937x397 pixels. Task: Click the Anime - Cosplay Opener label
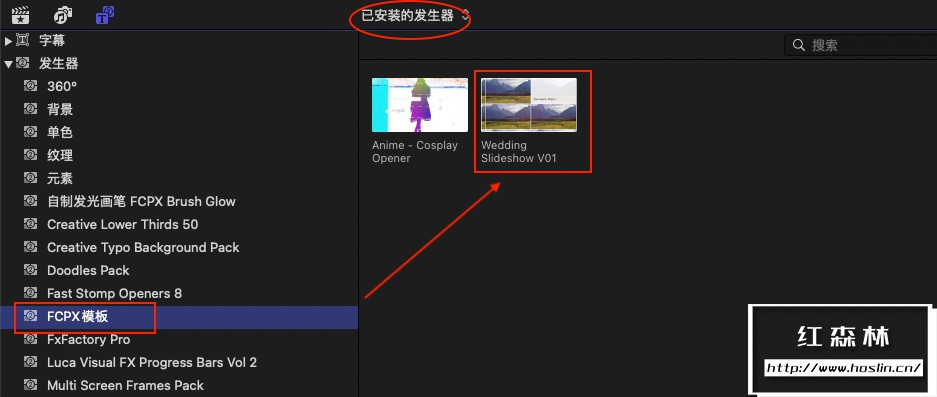[x=415, y=152]
